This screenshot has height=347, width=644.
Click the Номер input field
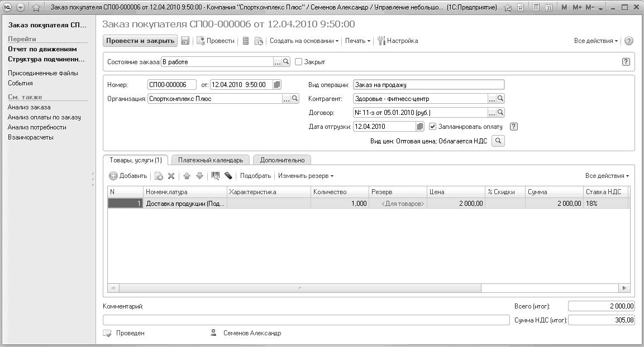171,84
